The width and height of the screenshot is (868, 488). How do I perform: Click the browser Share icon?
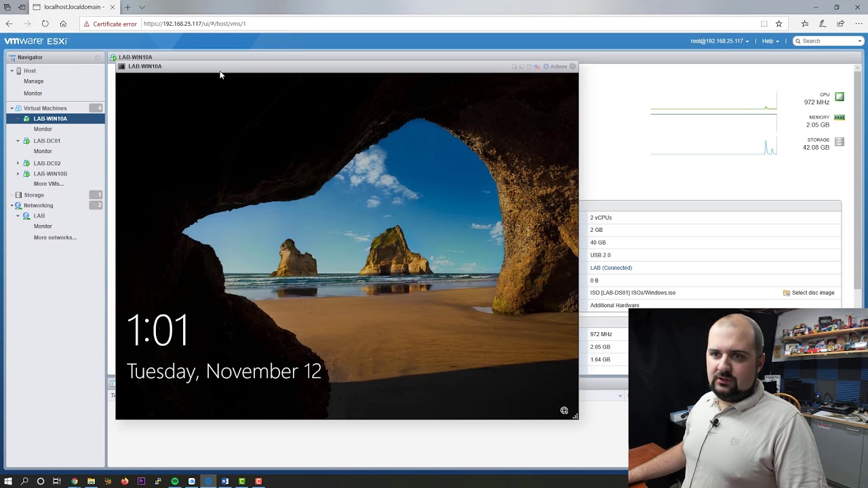[x=841, y=24]
